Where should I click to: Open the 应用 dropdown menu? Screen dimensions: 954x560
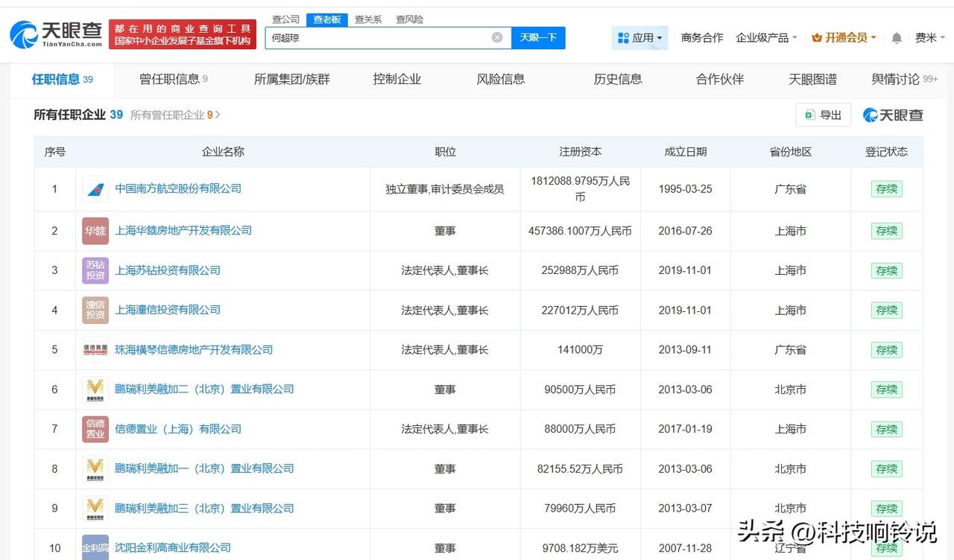pos(639,37)
